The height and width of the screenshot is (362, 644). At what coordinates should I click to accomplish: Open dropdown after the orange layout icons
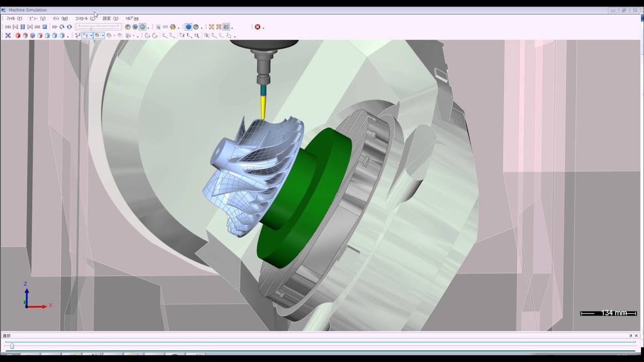pos(232,28)
